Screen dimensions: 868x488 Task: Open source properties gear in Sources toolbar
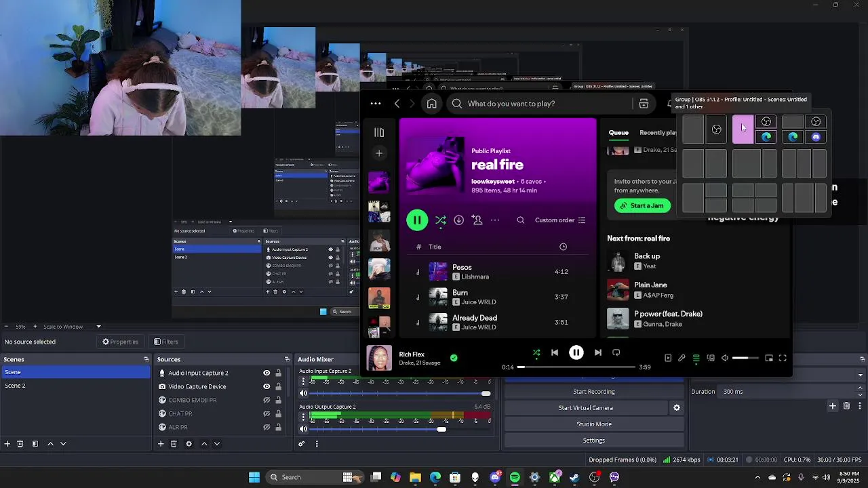189,444
